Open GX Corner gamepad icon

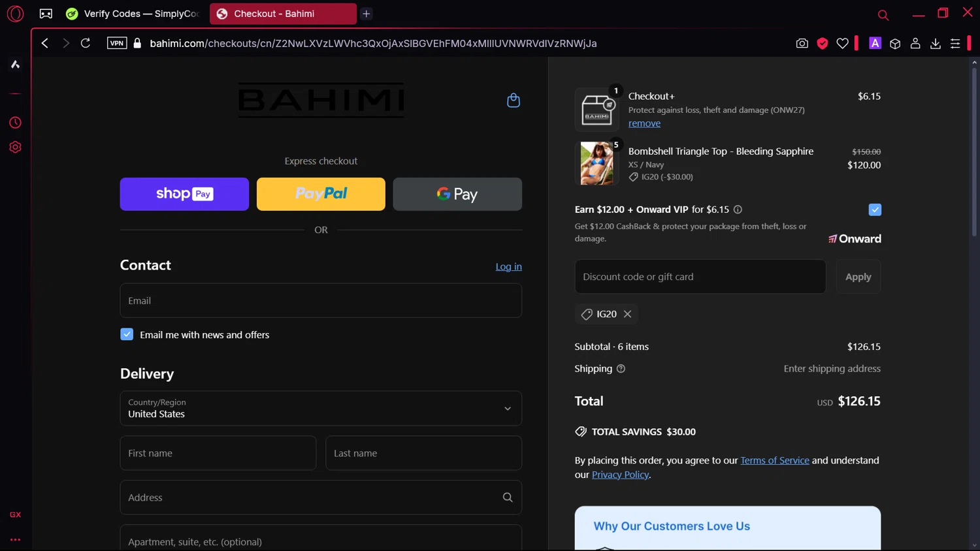coord(46,14)
